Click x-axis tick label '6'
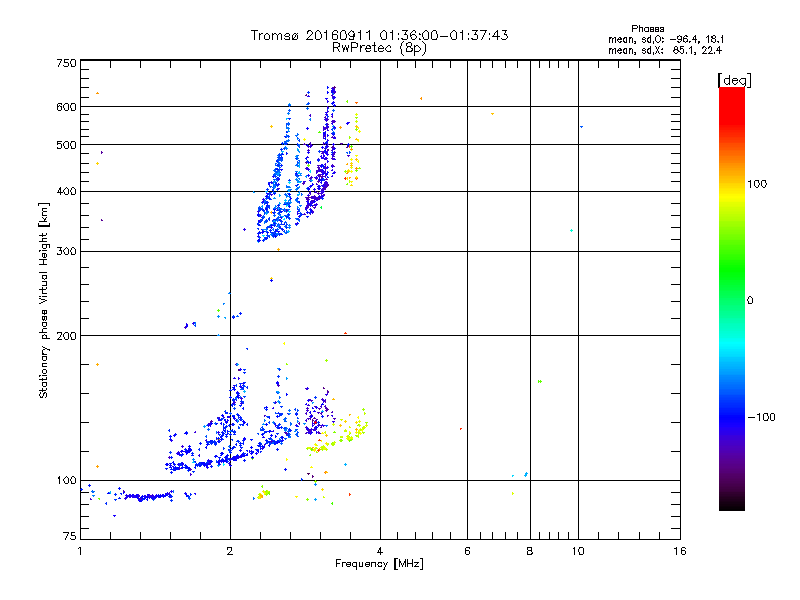Image resolution: width=800 pixels, height=600 pixels. click(467, 551)
